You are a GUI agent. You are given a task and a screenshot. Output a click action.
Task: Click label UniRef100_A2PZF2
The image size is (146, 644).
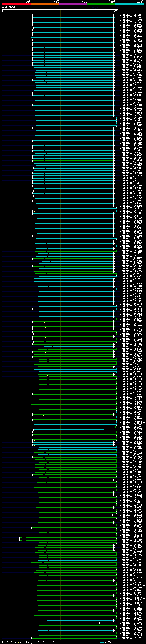pos(131,259)
